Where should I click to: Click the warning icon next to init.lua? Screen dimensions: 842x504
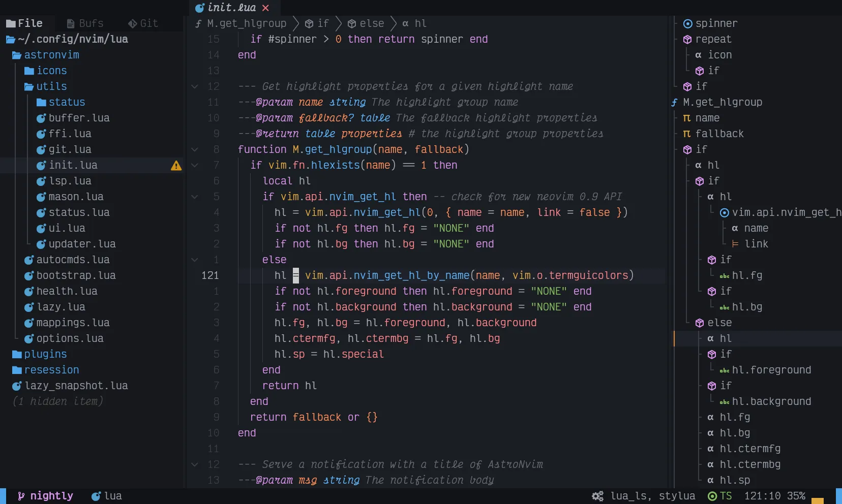(176, 166)
